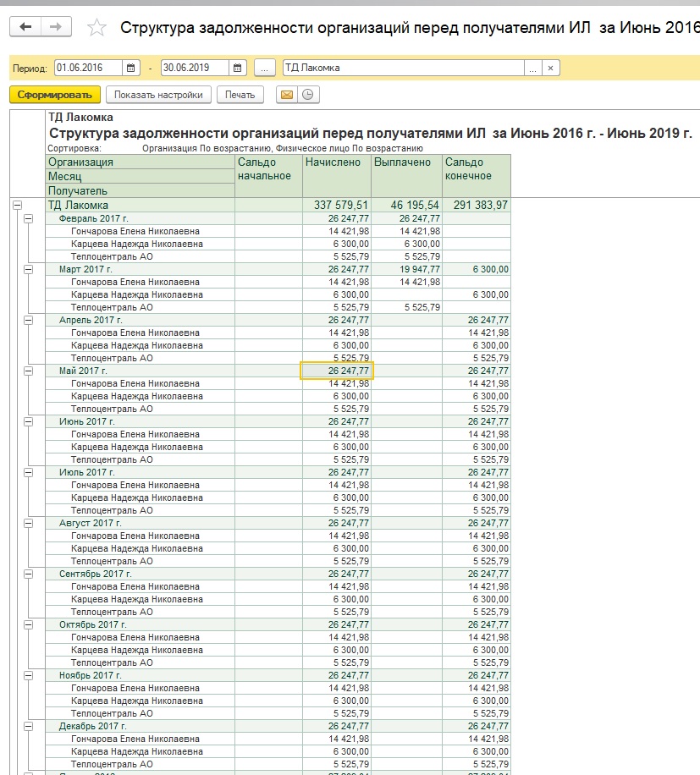Open calendar for start date 01.06.2016
This screenshot has width=700, height=775.
(x=130, y=68)
